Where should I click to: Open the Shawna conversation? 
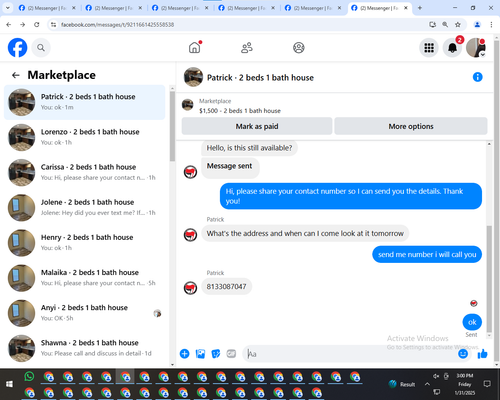[x=85, y=348]
